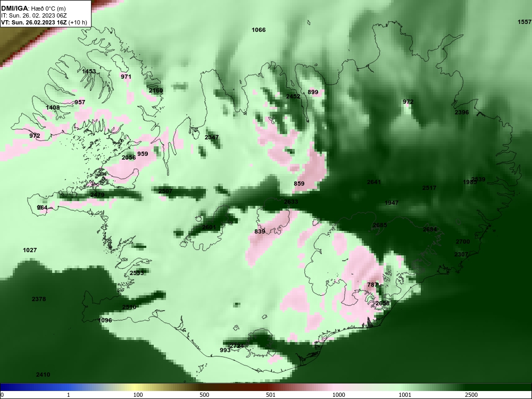532x399 pixels.
Task: Click the 839 value label
Action: click(260, 231)
